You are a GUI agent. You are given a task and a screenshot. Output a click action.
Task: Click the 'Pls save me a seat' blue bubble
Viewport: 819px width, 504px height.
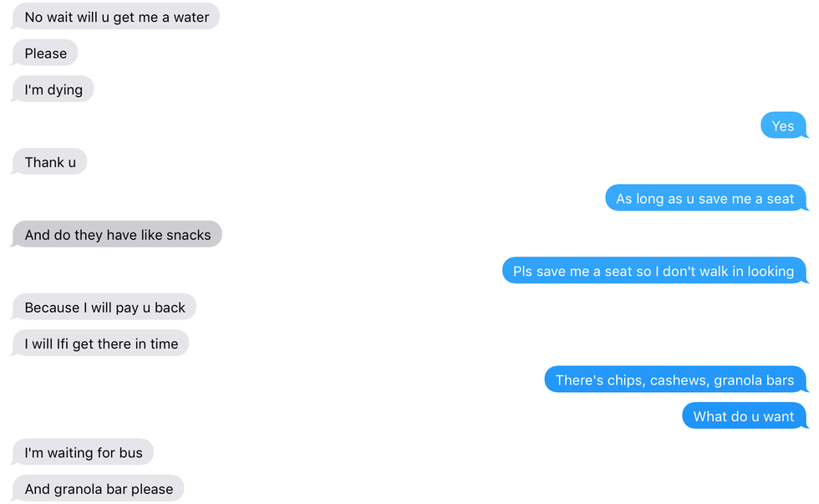tap(654, 271)
